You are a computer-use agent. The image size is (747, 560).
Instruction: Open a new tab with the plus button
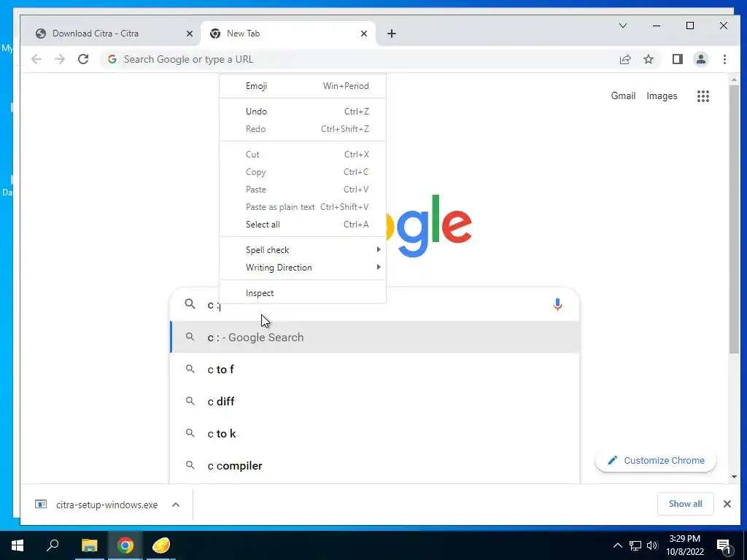point(392,34)
